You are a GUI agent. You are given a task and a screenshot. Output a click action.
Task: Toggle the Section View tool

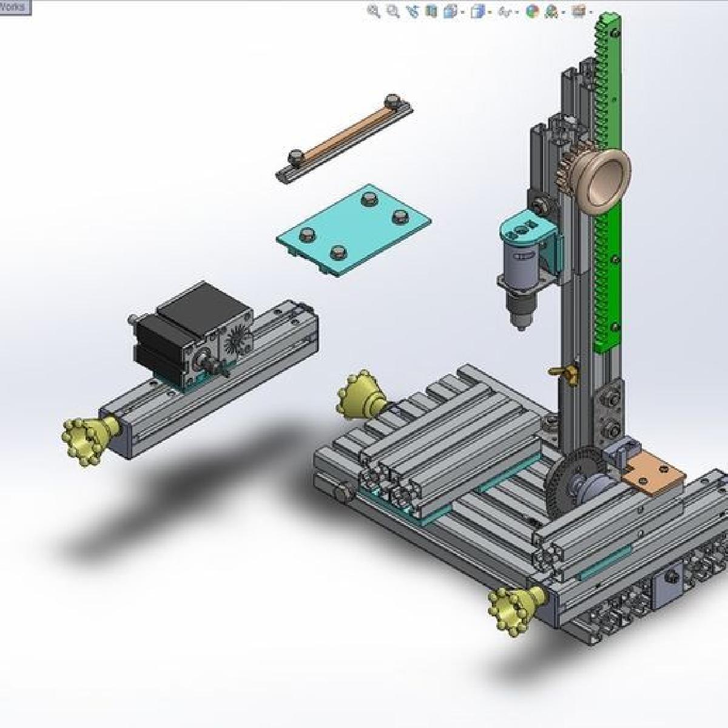tap(431, 11)
